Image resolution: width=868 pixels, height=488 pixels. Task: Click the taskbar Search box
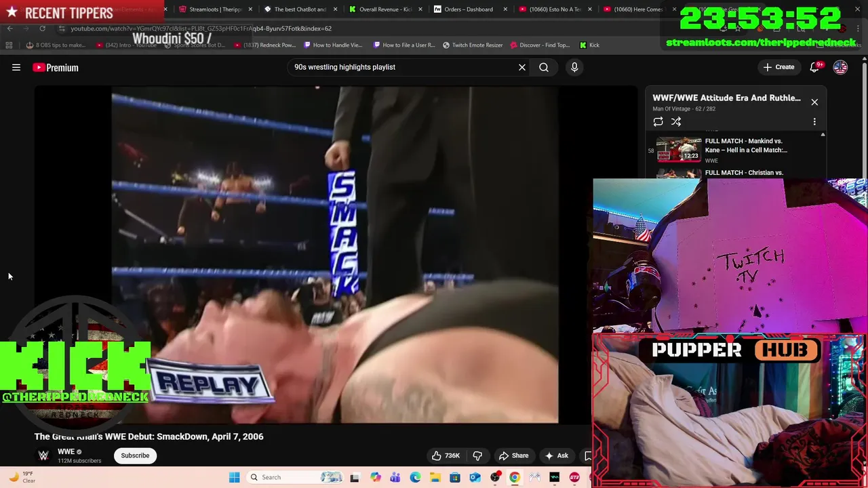coord(296,477)
